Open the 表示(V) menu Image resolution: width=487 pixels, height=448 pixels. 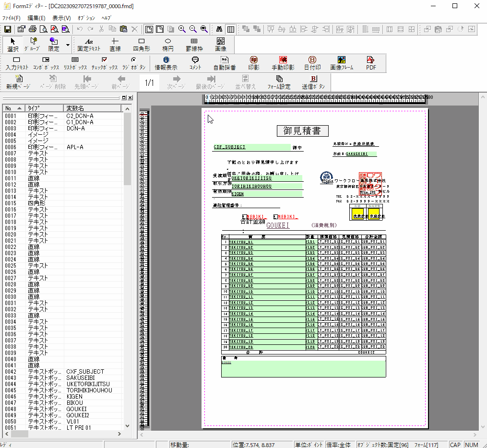[61, 18]
